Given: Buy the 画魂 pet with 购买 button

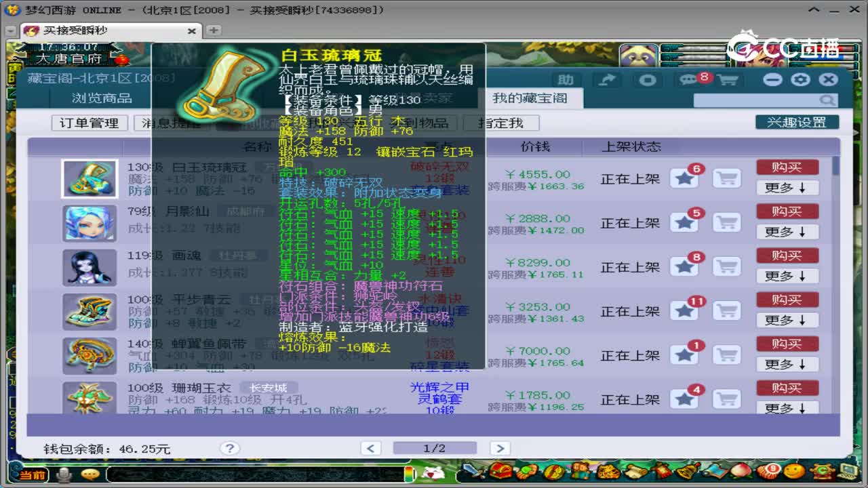Looking at the screenshot, I should 787,256.
